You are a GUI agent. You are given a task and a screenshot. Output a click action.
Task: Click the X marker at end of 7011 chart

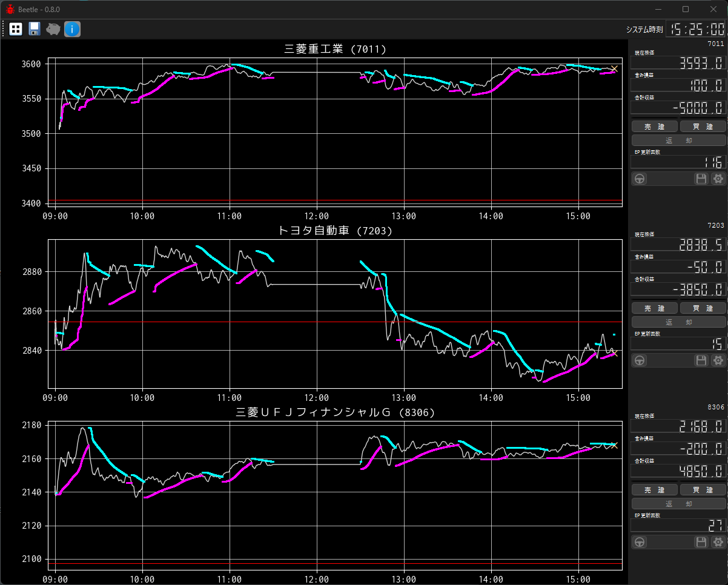pos(614,69)
